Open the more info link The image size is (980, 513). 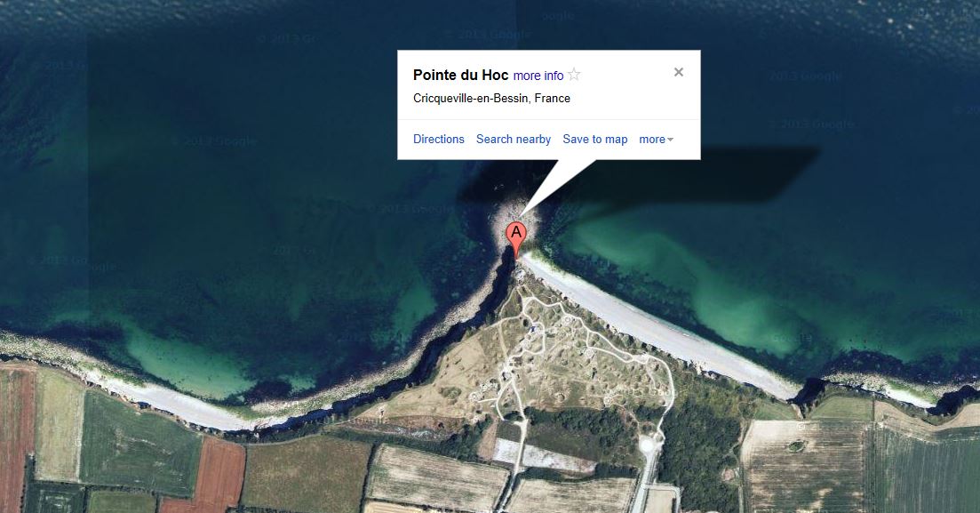coord(538,76)
